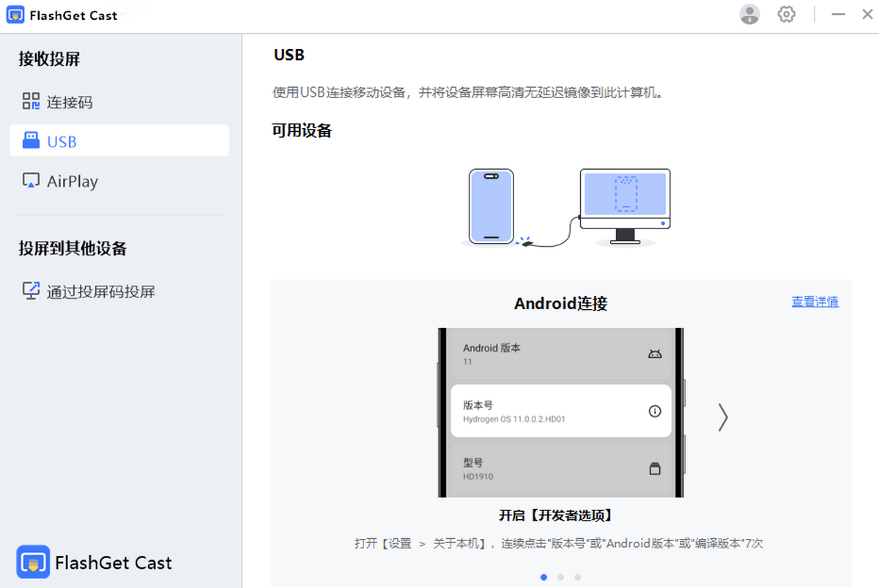Click the QR code icon beside 连接码

click(31, 101)
